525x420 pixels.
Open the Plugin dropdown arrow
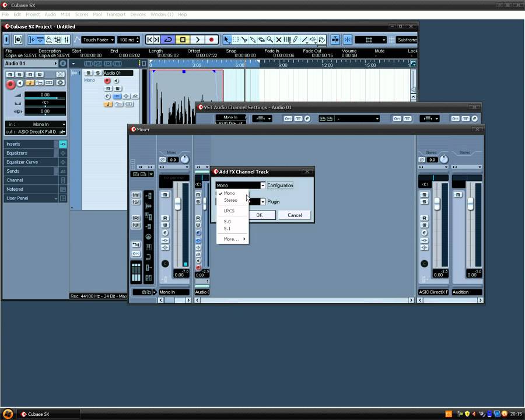(x=263, y=202)
